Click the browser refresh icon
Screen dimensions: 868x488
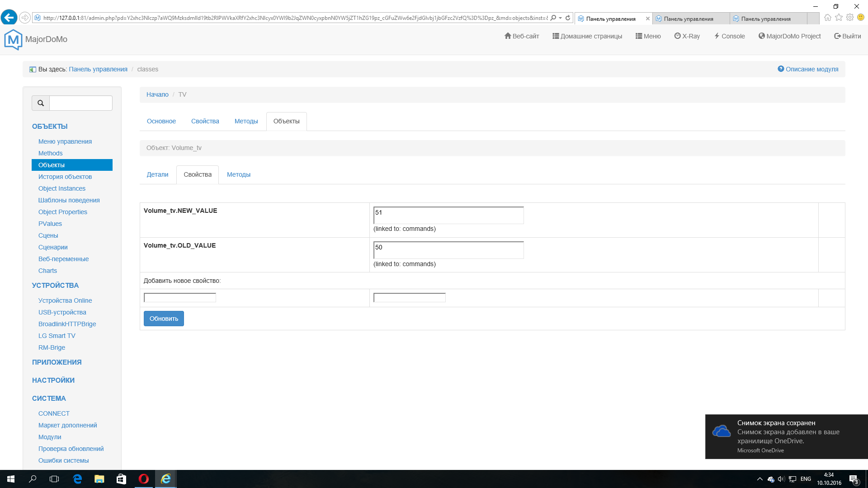pyautogui.click(x=568, y=18)
